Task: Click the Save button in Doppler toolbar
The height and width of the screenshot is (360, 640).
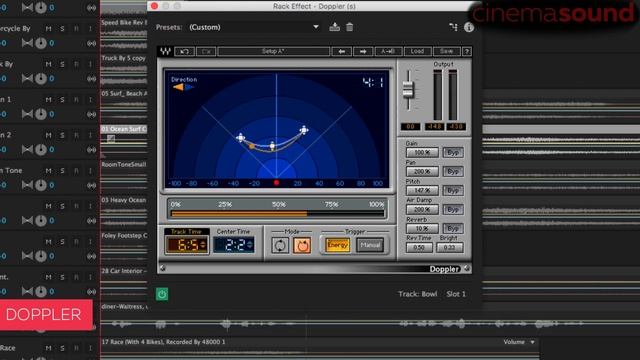Action: pos(446,51)
